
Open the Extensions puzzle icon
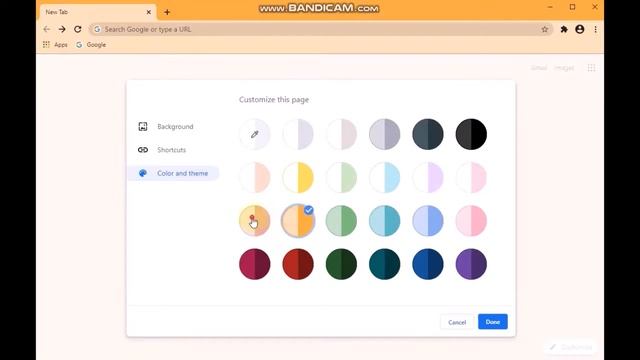[564, 29]
